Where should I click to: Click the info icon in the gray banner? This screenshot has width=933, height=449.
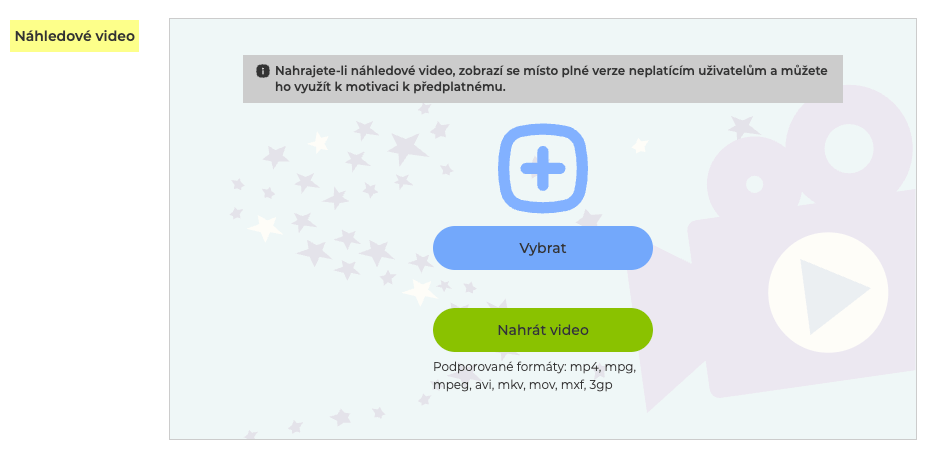tap(263, 71)
